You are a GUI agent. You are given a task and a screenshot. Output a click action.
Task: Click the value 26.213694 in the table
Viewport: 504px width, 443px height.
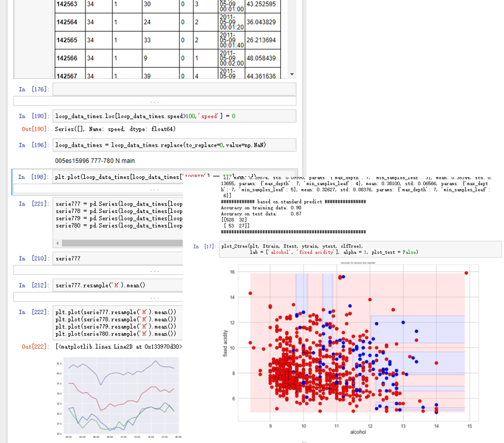(261, 40)
